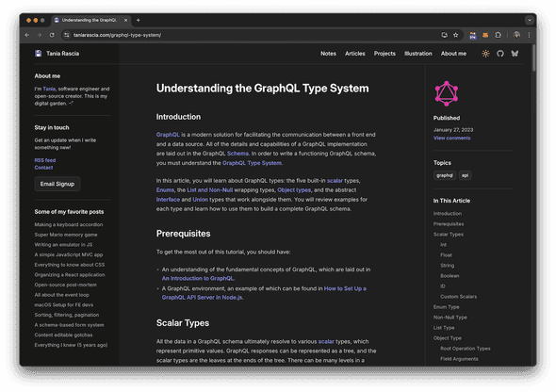
Task: Select the graphql topic tag
Action: pos(445,175)
